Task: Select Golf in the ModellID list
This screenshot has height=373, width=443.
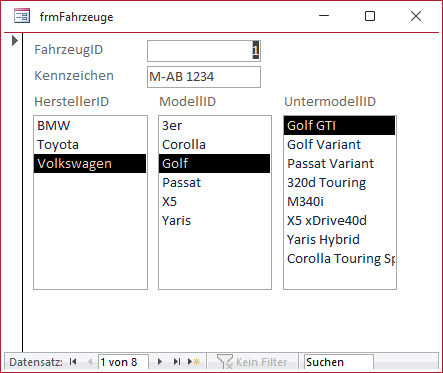Action: click(x=215, y=164)
